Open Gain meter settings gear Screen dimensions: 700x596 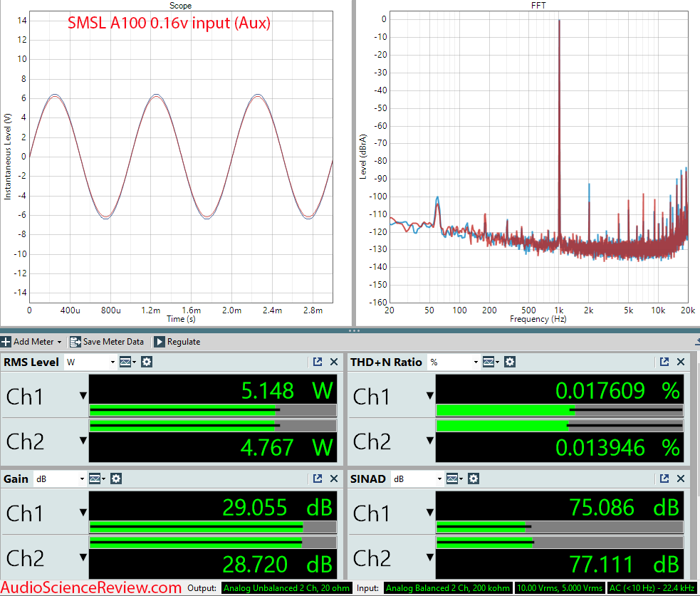tap(116, 479)
